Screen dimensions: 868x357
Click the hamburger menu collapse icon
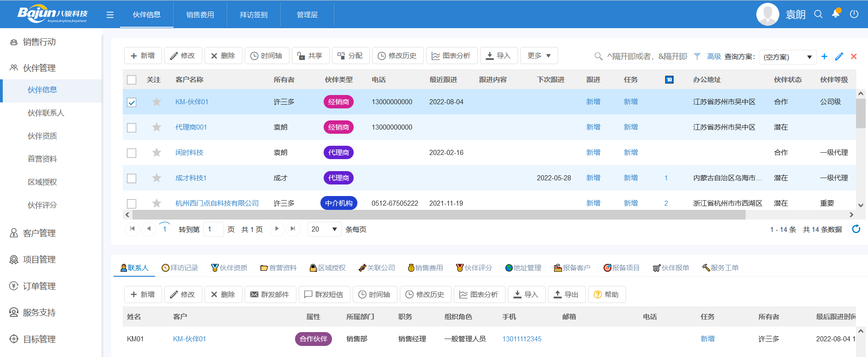[x=110, y=15]
